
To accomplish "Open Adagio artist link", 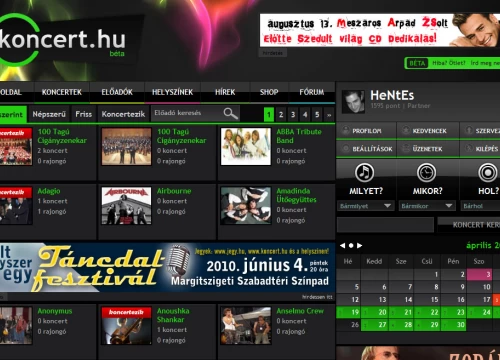I will [x=49, y=191].
